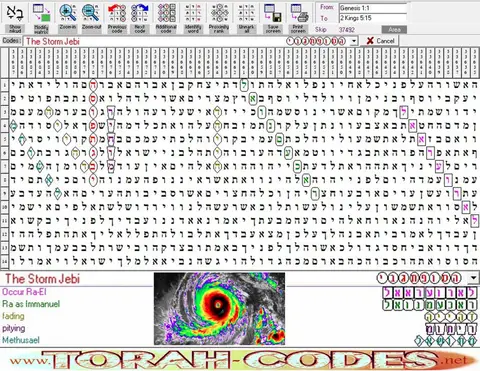Select the fading legend entry
The width and height of the screenshot is (480, 371).
pyautogui.click(x=13, y=316)
